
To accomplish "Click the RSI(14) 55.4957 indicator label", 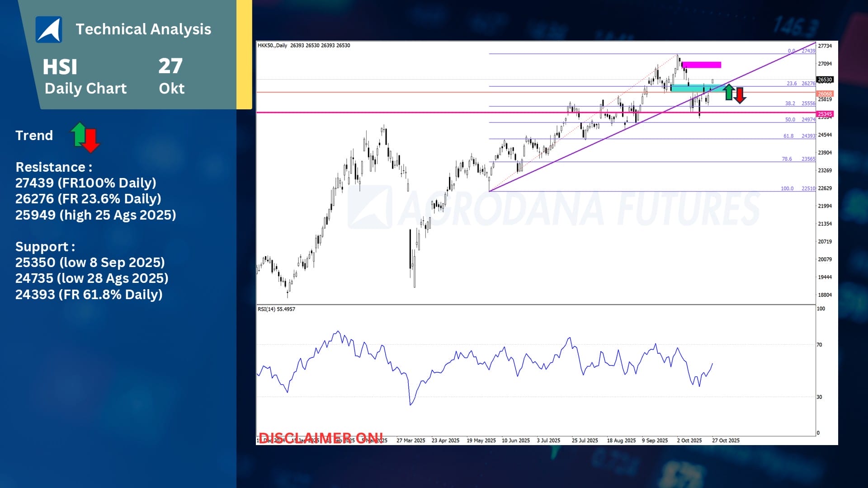I will coord(276,309).
